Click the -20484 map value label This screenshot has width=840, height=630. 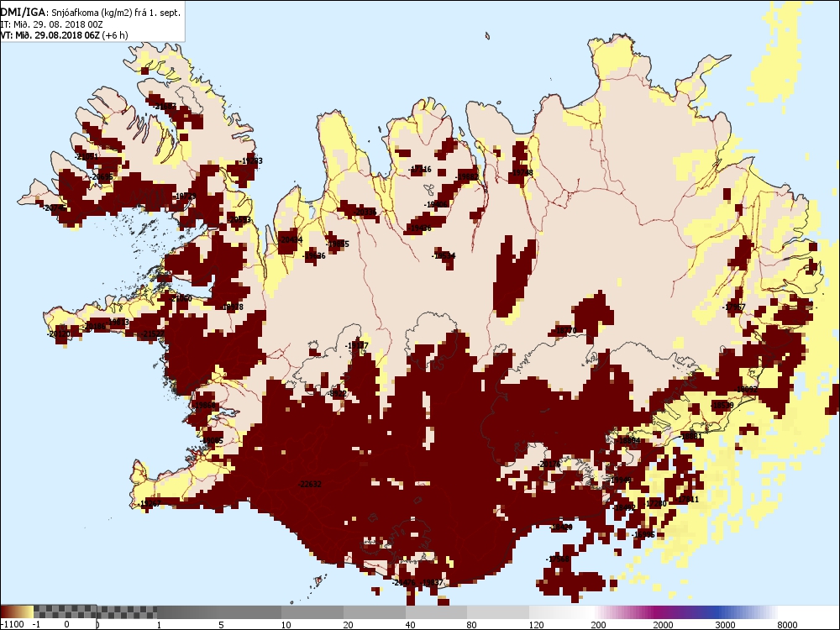tap(291, 239)
